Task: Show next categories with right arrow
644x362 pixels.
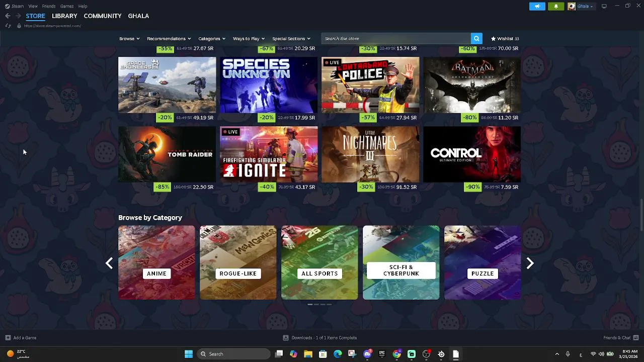Action: (530, 263)
